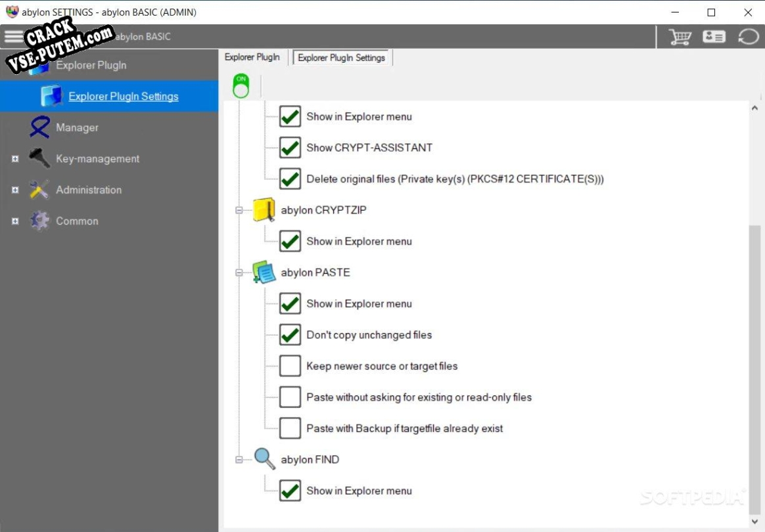Maximize the abylon SETTINGS window

coord(711,12)
